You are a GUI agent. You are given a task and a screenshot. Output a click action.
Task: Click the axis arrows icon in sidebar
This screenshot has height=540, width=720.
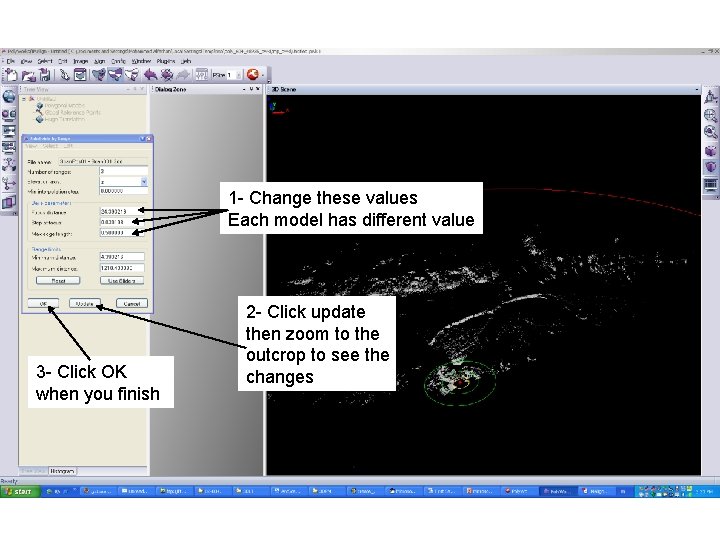click(x=9, y=184)
